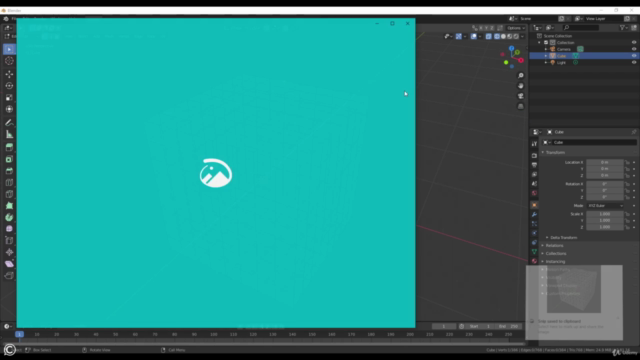Collapse the Transform panel
This screenshot has height=360, width=640.
(x=555, y=152)
